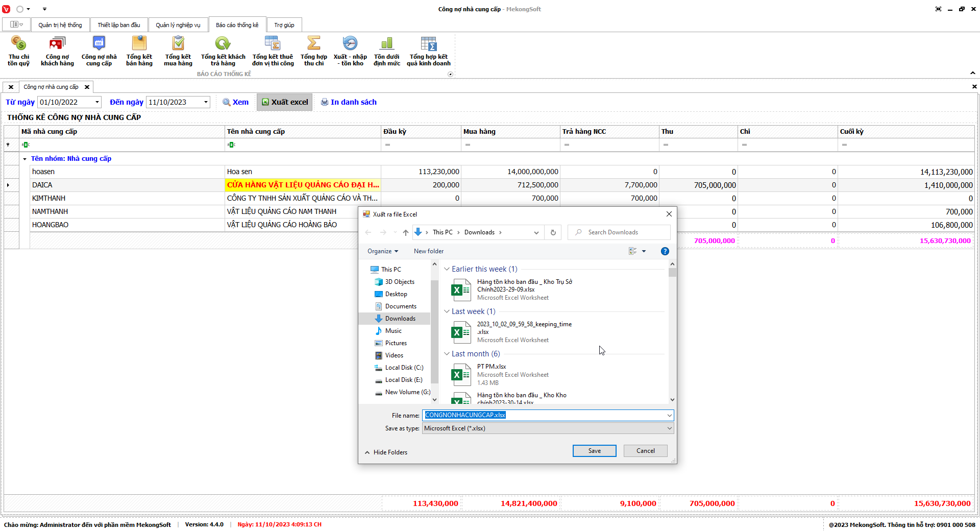
Task: Click Tổng hợp thu chi icon
Action: pyautogui.click(x=313, y=51)
